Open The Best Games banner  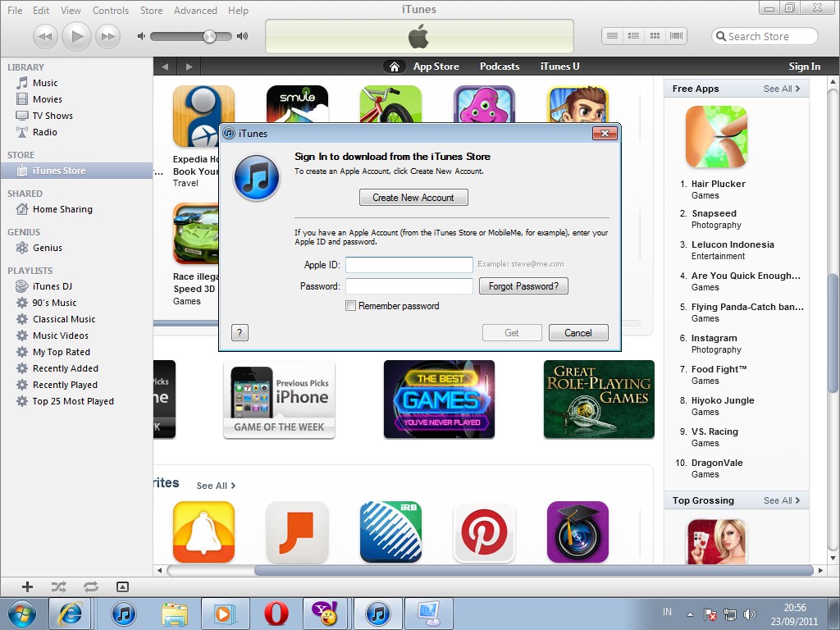(440, 399)
